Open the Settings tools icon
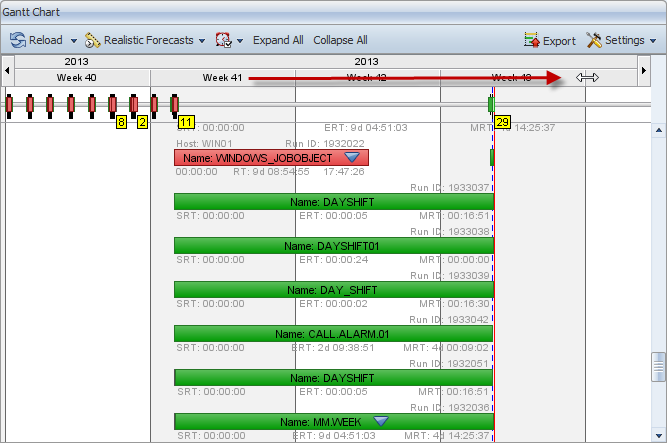This screenshot has width=667, height=443. tap(594, 41)
